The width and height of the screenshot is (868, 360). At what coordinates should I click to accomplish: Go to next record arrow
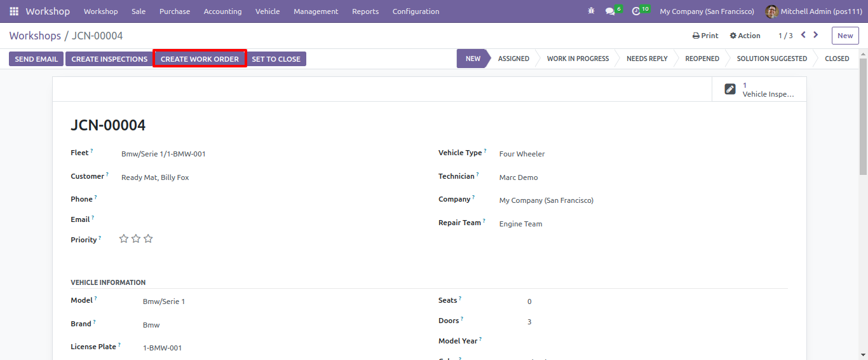[x=816, y=35]
